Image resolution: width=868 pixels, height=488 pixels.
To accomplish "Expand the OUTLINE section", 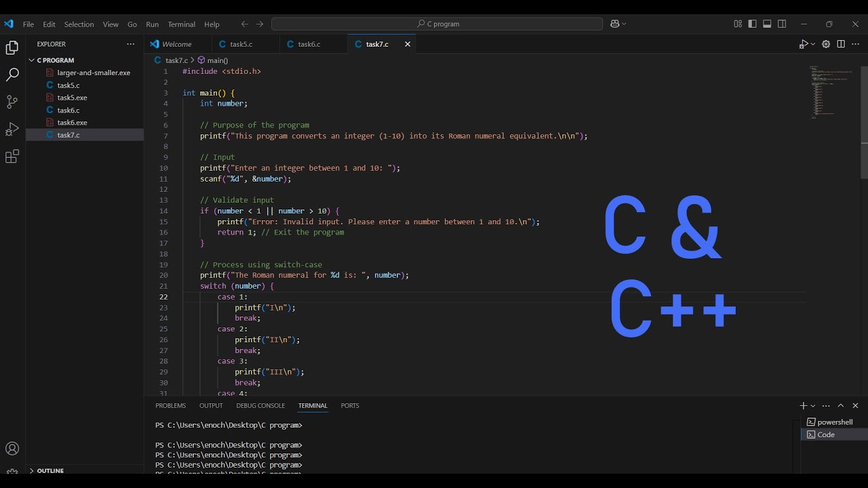I will point(45,470).
